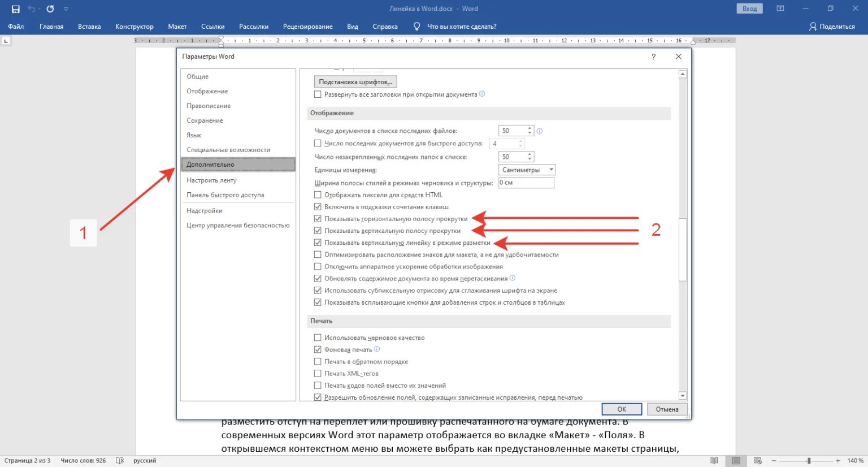Select Правописание in options sidebar
Viewport: 868px width, 467px height.
[238, 106]
